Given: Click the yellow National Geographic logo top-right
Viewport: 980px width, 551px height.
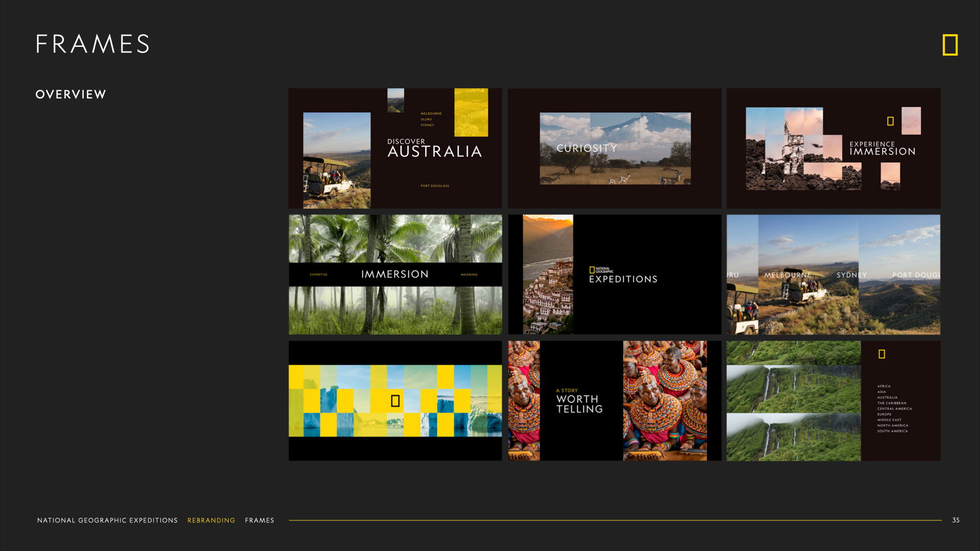Looking at the screenshot, I should pyautogui.click(x=950, y=45).
